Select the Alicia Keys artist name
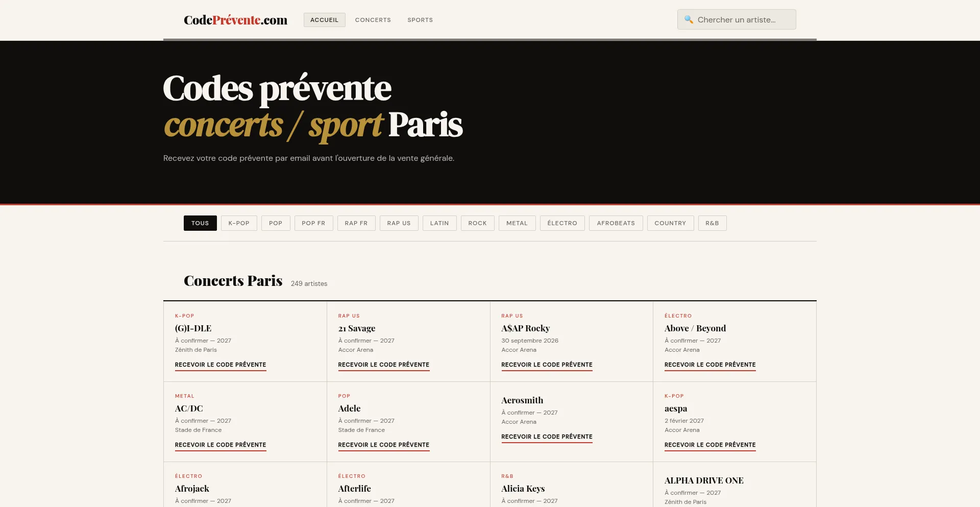The width and height of the screenshot is (980, 507). 523,489
